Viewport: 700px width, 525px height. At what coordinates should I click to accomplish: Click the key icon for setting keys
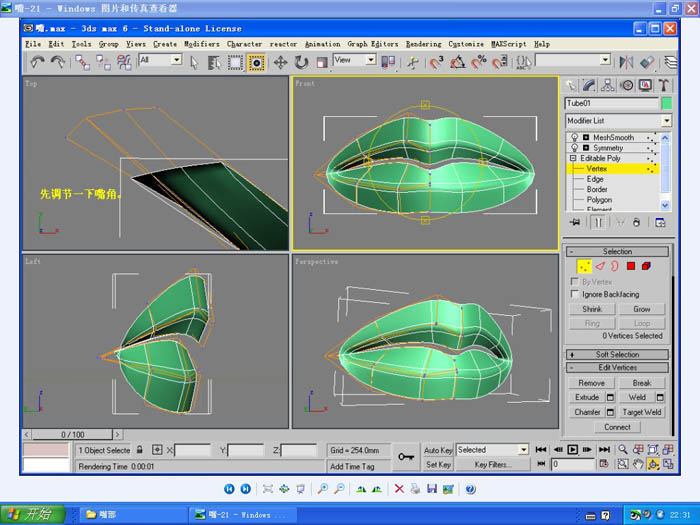(406, 456)
